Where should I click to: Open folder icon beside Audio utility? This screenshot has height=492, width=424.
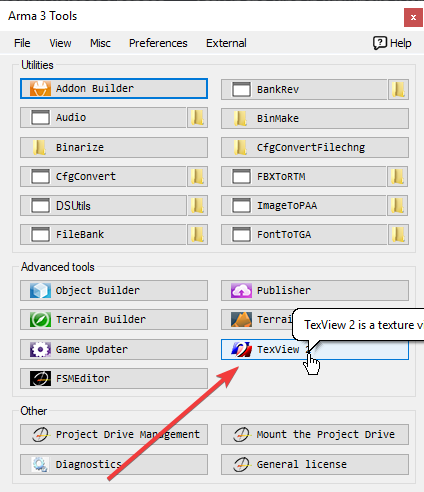click(197, 118)
